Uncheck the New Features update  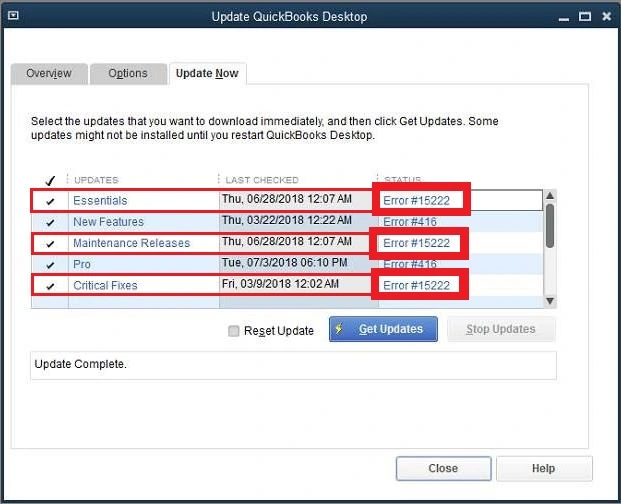pos(50,222)
